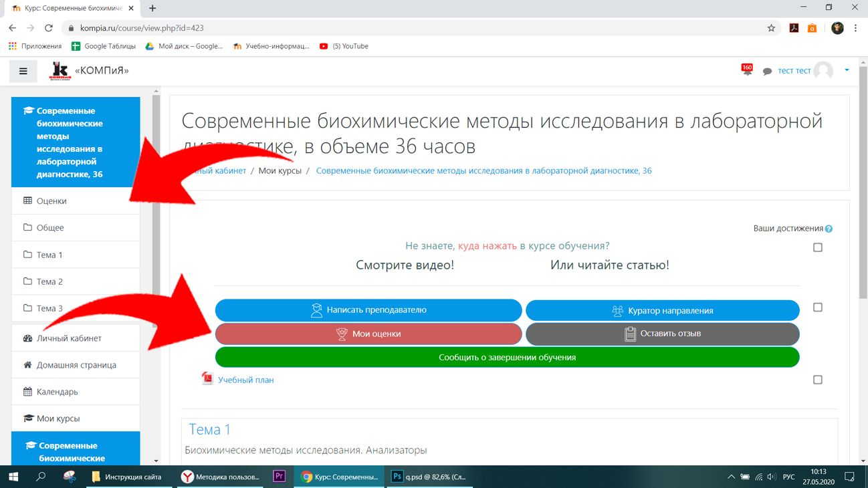The image size is (868, 488).
Task: Open the Google Таблицы bookmark
Action: coord(104,46)
